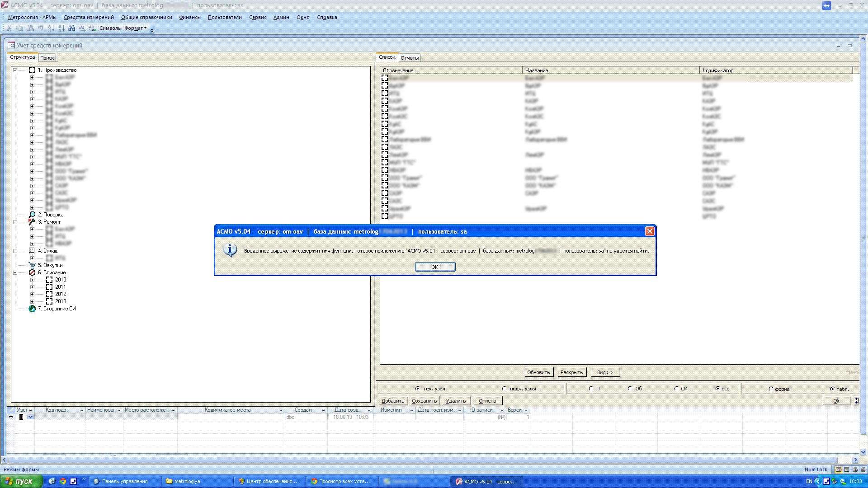This screenshot has width=868, height=488.
Task: Select the 'подч. узлы' radio button
Action: point(505,389)
